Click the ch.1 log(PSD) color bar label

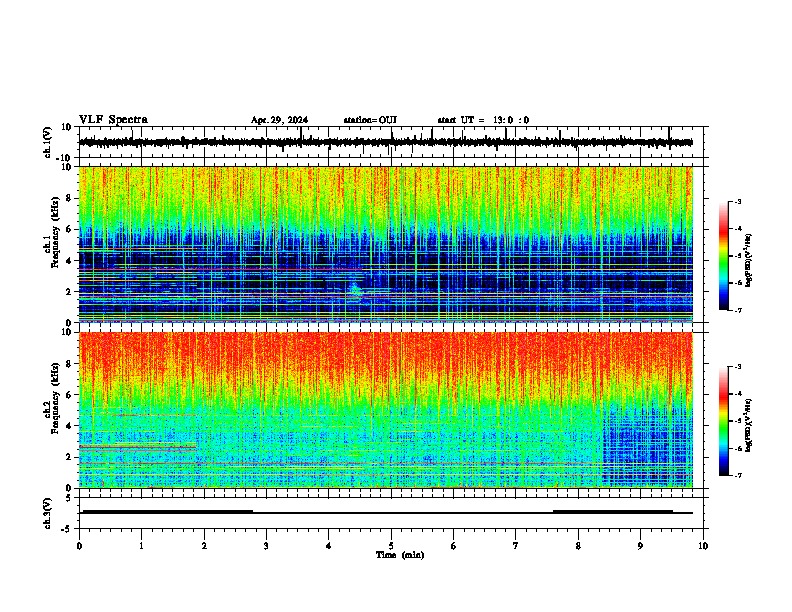point(748,260)
